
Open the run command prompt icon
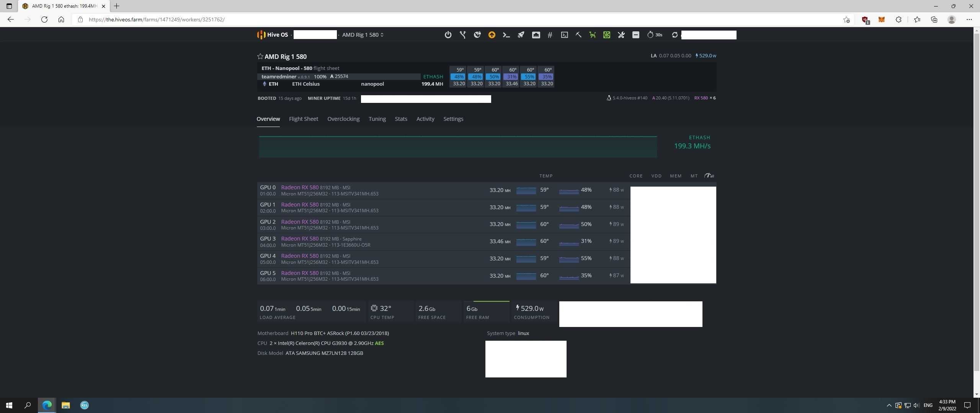[506, 35]
